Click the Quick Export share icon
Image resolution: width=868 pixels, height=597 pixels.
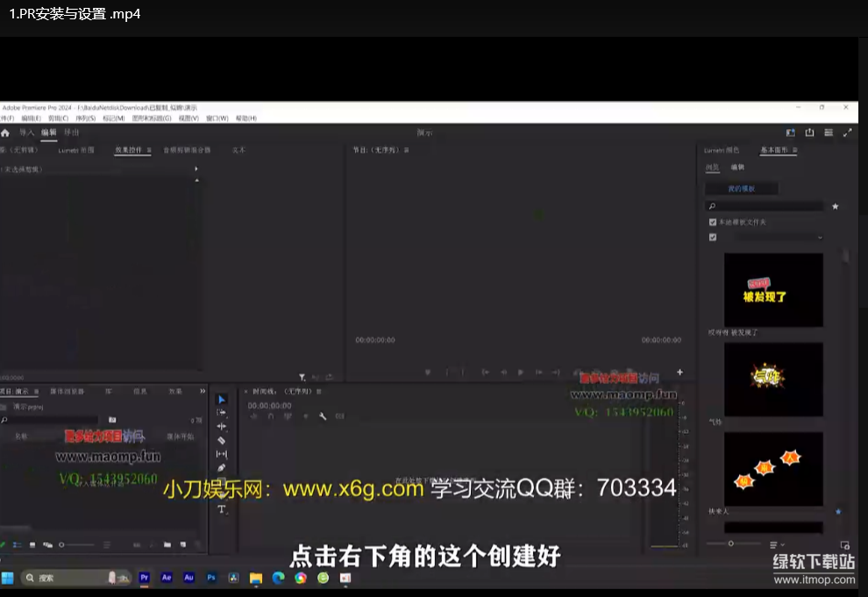(x=810, y=132)
